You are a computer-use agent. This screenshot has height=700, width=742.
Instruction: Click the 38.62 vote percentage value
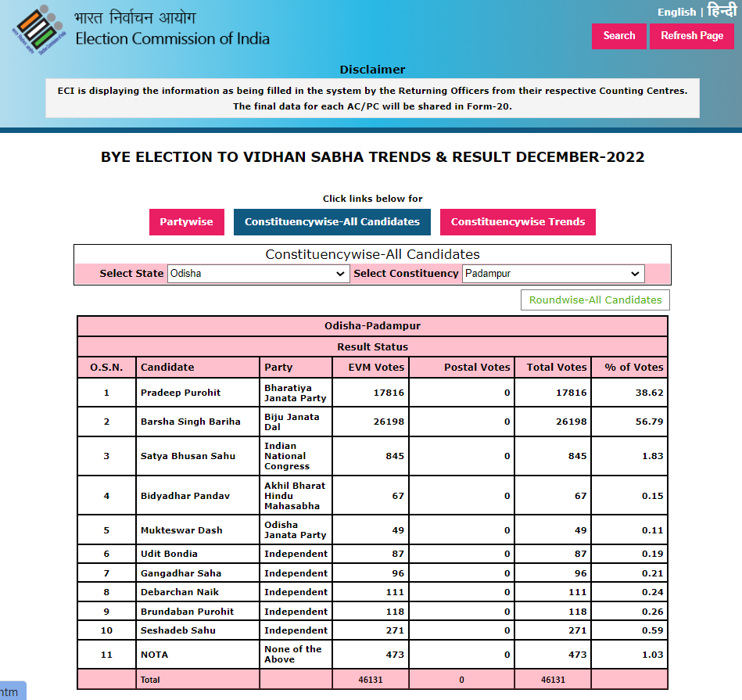click(649, 393)
